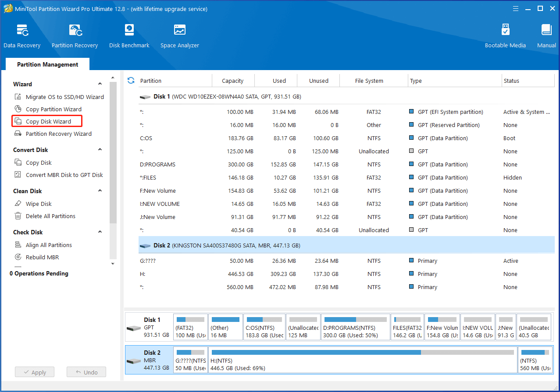
Task: Click the Disk 1 GPT icon in disk map
Action: (133, 328)
